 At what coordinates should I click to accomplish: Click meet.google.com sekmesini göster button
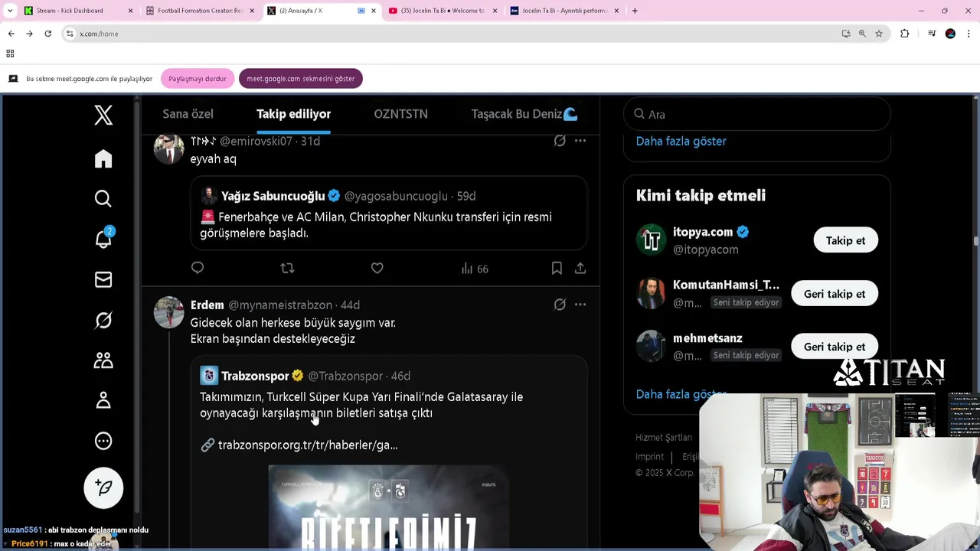[x=300, y=79]
